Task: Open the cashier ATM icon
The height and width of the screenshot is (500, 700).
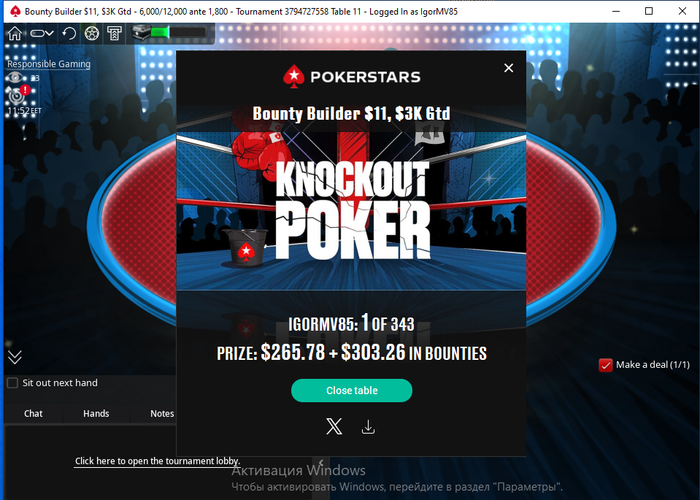Action: pos(114,33)
